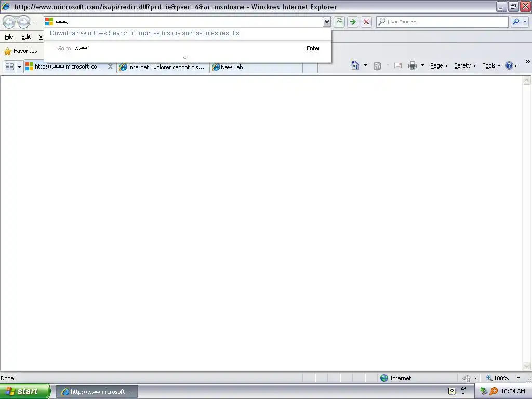Click the Enter shortcut label in suggestions

click(313, 48)
